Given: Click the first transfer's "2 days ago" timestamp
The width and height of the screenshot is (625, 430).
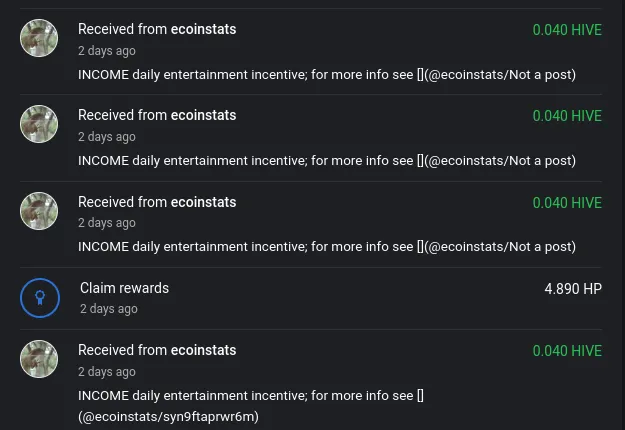Looking at the screenshot, I should pyautogui.click(x=106, y=50).
